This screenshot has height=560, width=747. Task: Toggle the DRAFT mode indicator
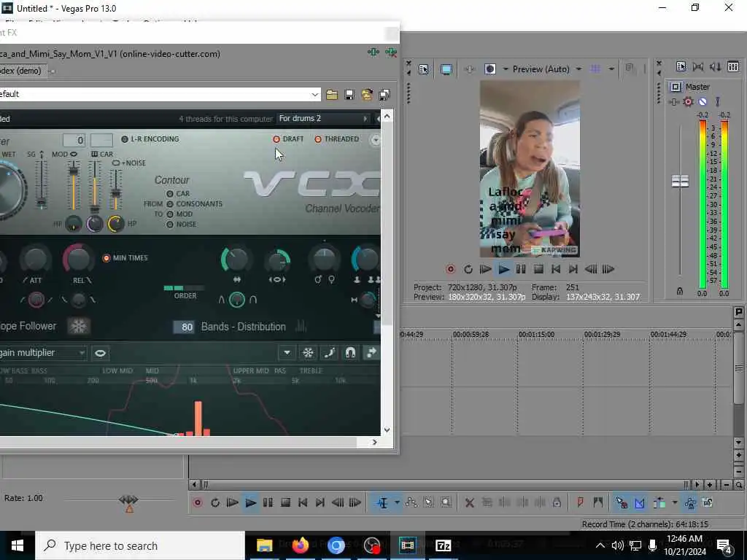[288, 139]
